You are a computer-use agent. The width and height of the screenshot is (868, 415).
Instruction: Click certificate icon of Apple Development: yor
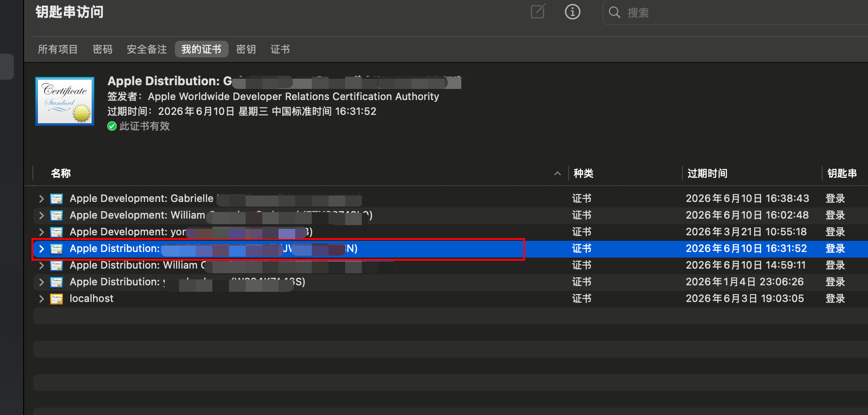(56, 232)
